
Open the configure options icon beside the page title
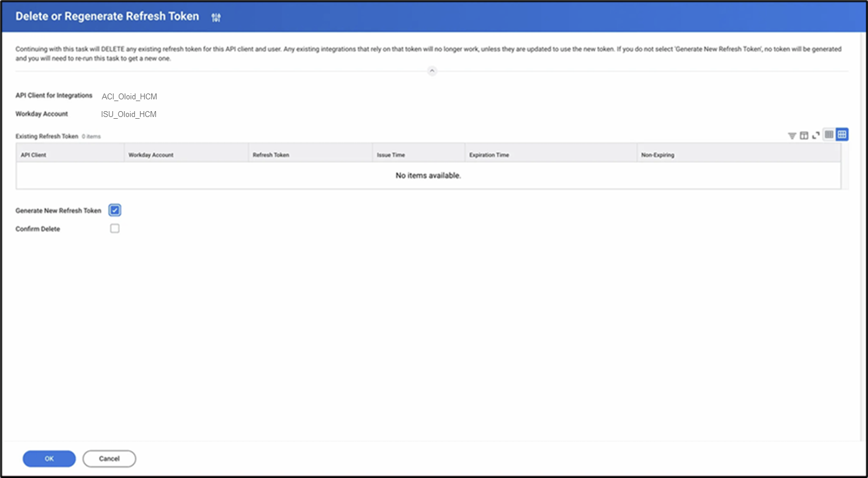(x=216, y=18)
